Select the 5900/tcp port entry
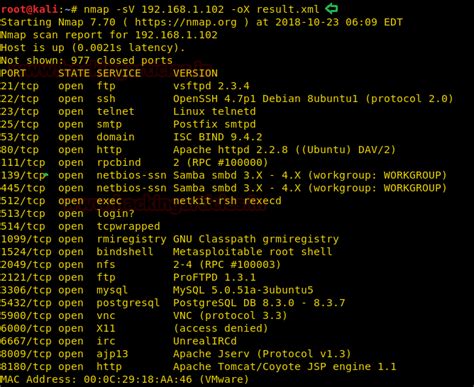The width and height of the screenshot is (474, 387). 26,316
